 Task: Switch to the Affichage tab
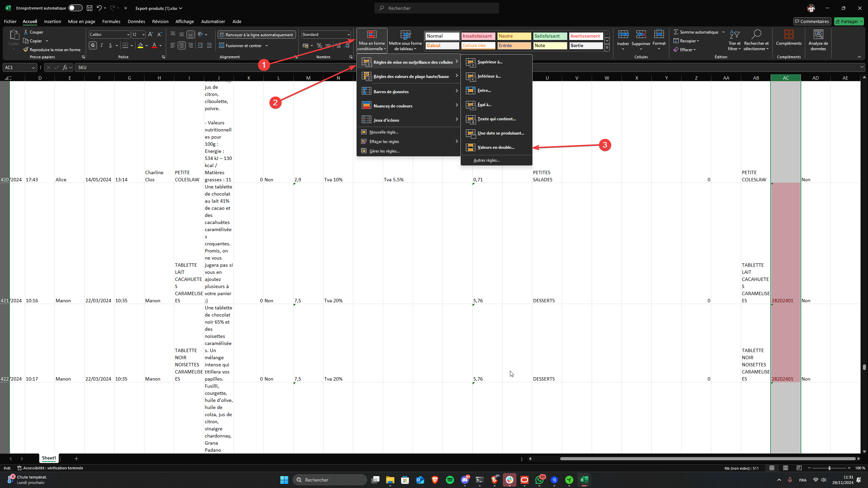click(x=184, y=21)
